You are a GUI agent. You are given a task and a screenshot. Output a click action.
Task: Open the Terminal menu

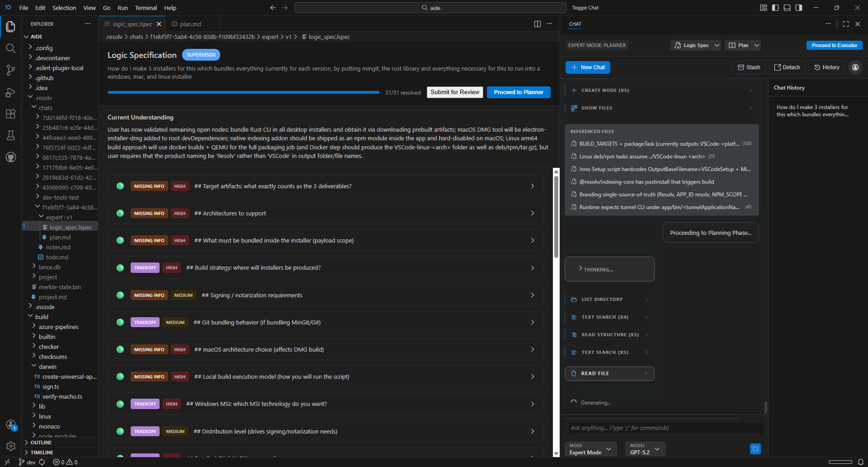[146, 8]
